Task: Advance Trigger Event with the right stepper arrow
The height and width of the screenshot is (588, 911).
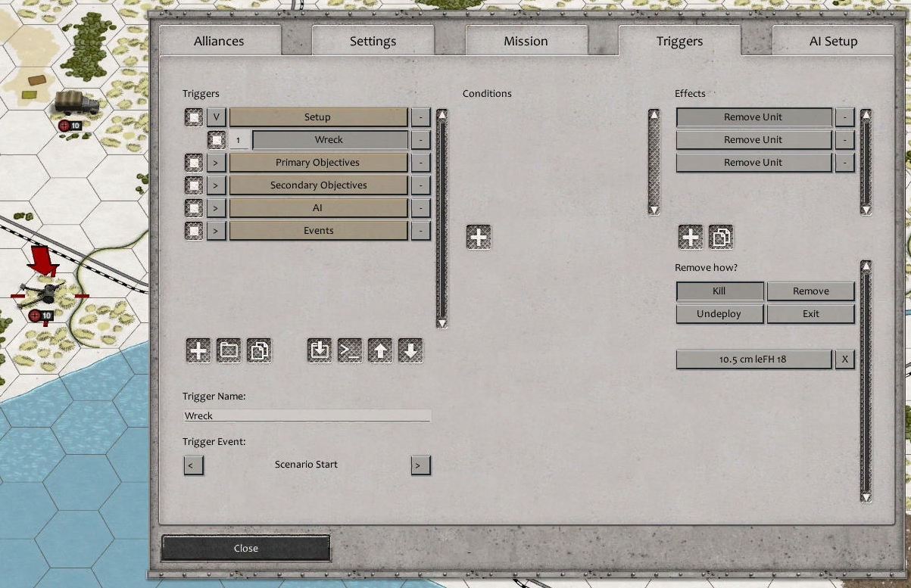Action: tap(419, 465)
